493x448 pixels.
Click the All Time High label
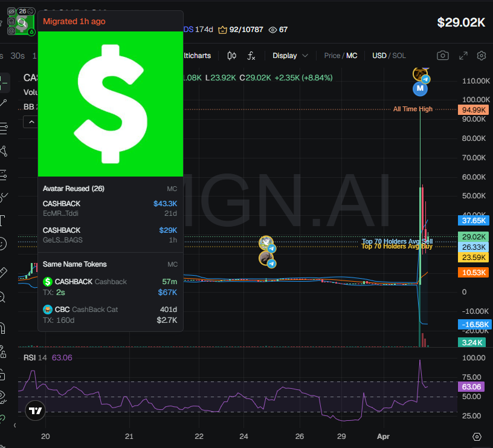coord(413,109)
